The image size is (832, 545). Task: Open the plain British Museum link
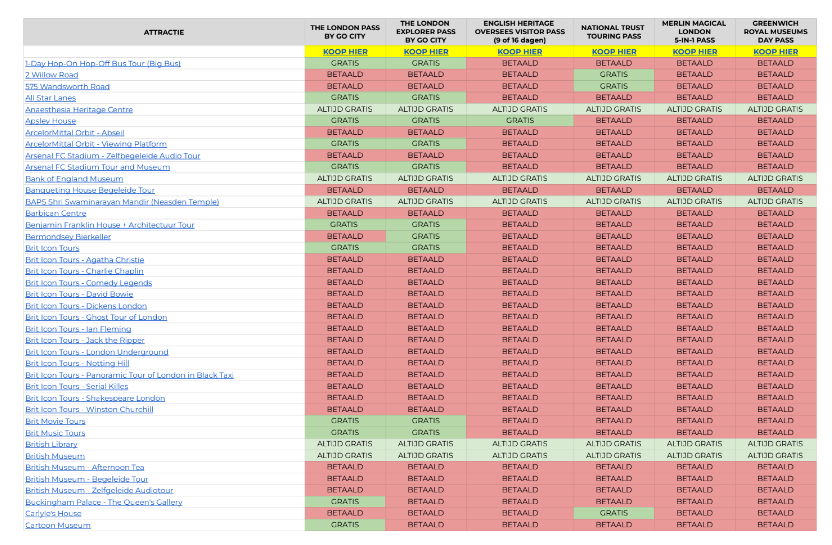pos(55,456)
